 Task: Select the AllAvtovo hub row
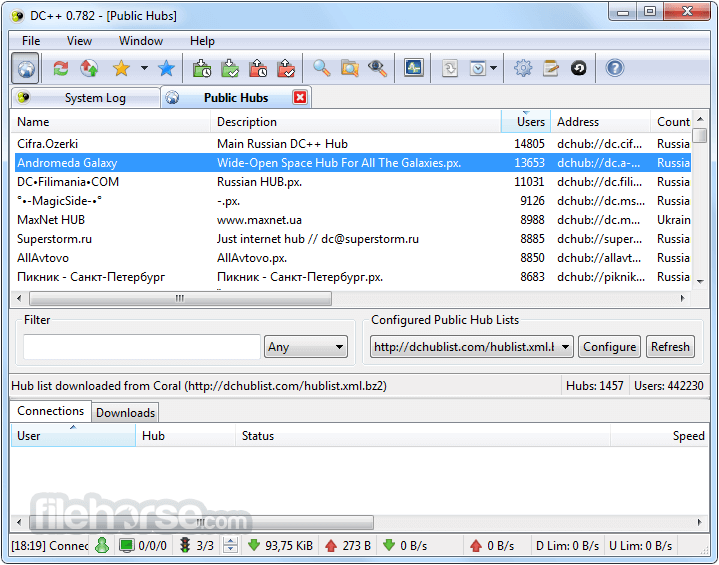click(x=353, y=258)
